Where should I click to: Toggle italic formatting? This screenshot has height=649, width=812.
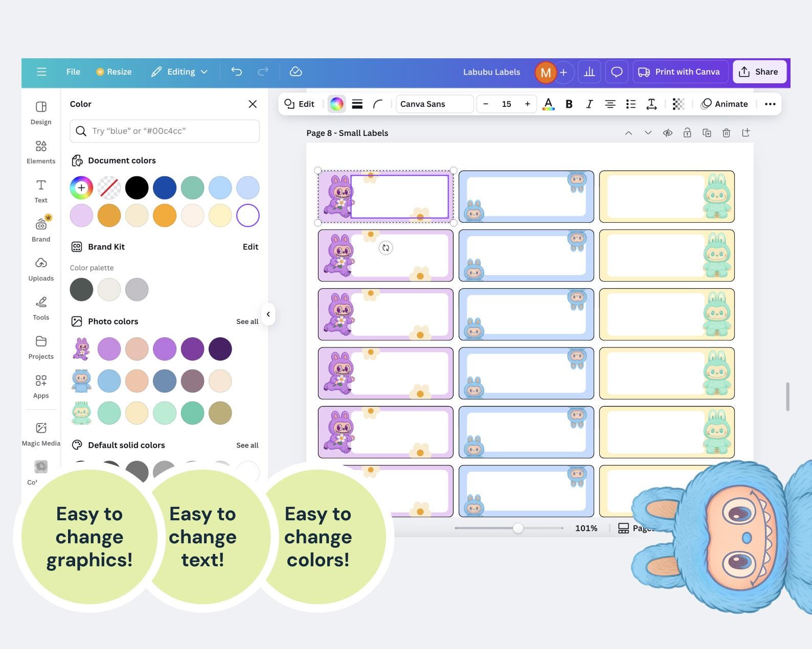tap(589, 104)
